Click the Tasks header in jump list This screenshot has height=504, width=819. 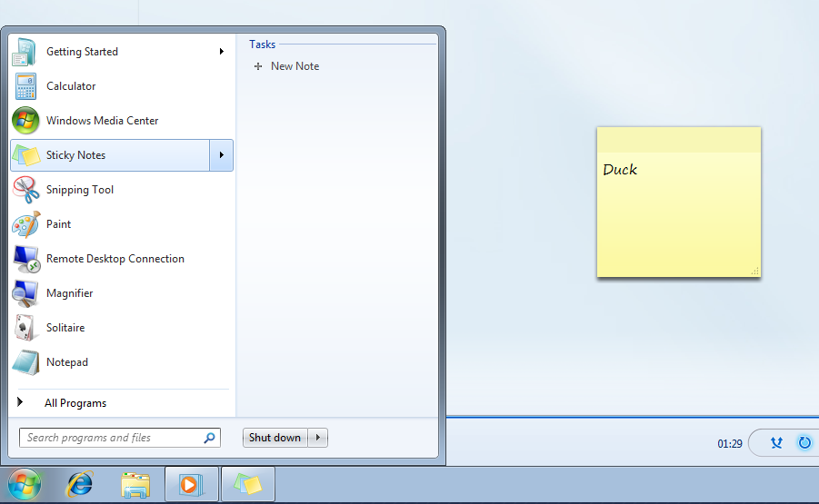(x=262, y=44)
